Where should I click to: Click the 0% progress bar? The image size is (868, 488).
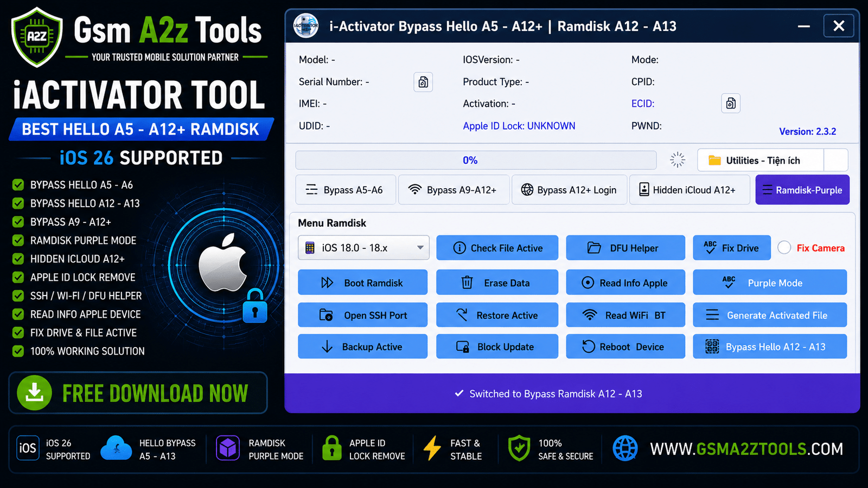(x=476, y=160)
